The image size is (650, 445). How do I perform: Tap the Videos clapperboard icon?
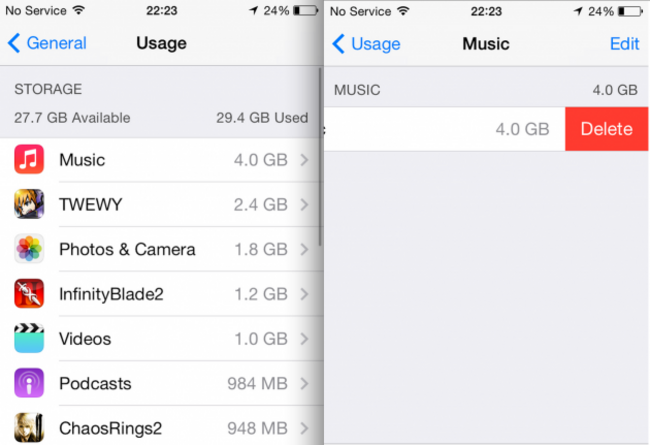click(x=29, y=338)
